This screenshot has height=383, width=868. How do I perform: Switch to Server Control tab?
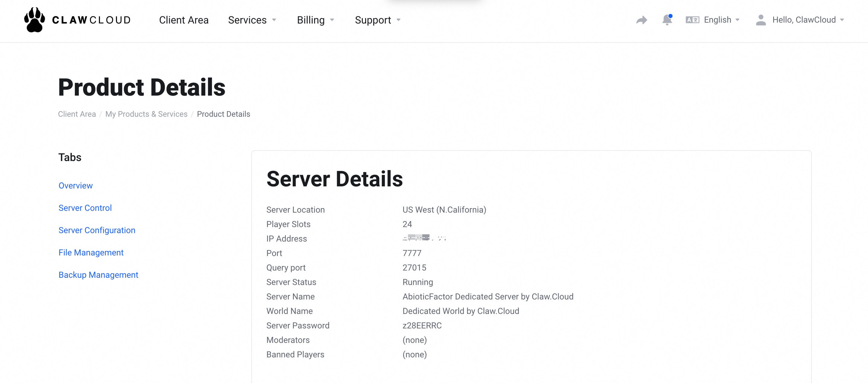tap(85, 208)
